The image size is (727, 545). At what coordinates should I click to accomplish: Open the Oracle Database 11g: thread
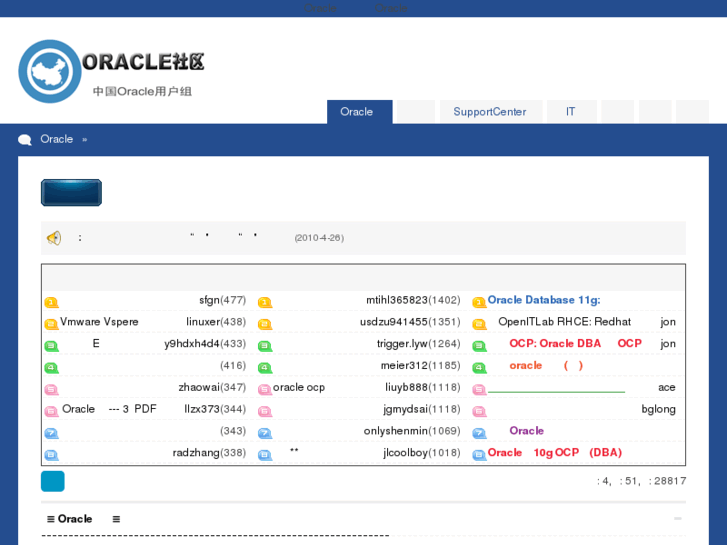544,300
